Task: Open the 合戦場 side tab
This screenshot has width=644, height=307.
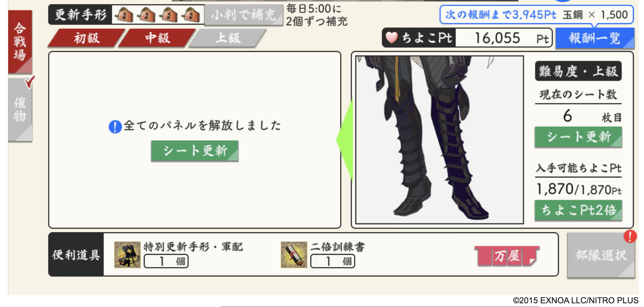Action: coord(20,42)
